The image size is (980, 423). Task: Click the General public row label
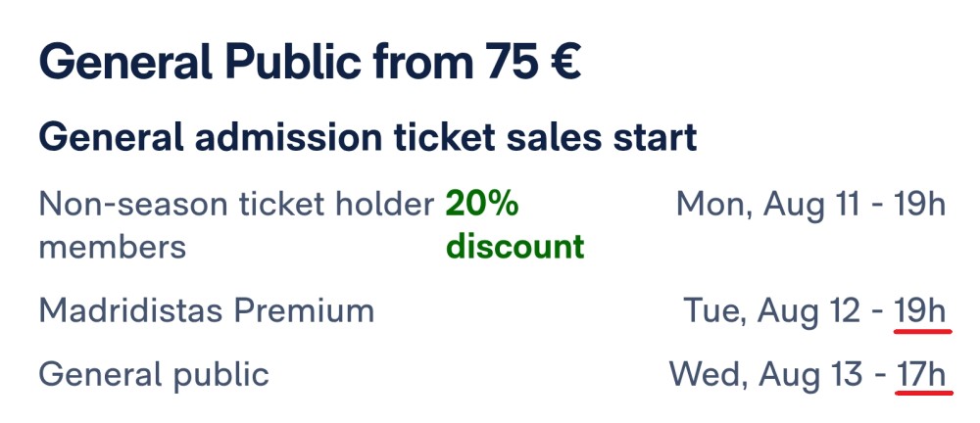point(154,376)
